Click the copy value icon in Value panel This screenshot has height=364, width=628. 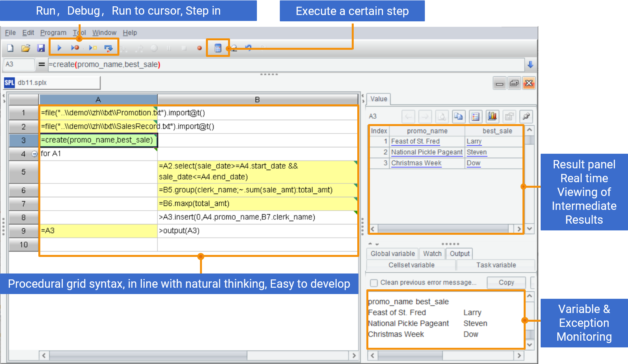(458, 117)
